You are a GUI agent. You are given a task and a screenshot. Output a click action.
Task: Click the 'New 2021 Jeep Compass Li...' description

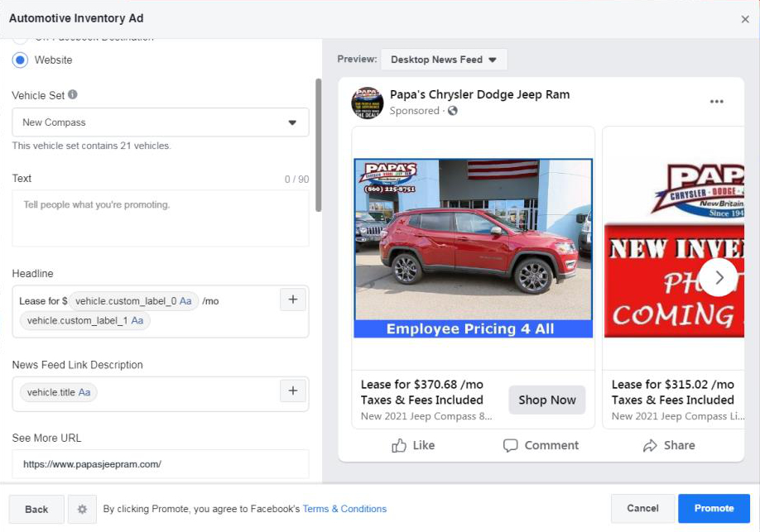pos(678,416)
